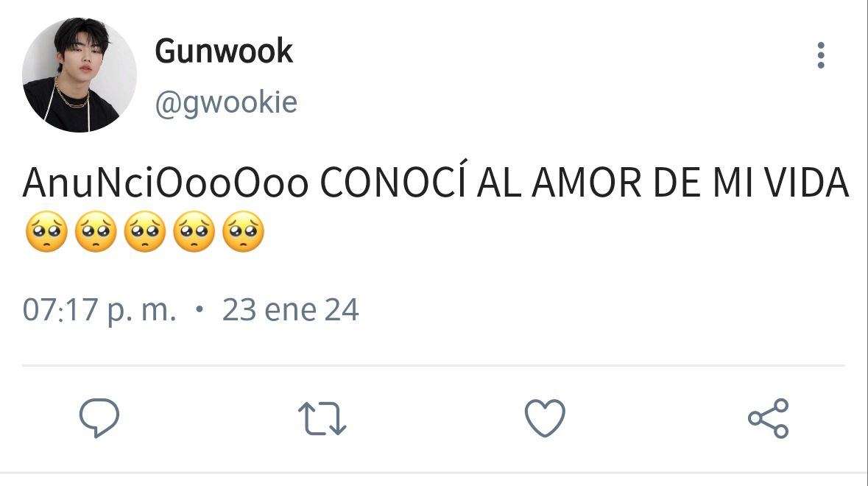Click the first pleading-face emoji
This screenshot has width=868, height=486.
tap(46, 232)
